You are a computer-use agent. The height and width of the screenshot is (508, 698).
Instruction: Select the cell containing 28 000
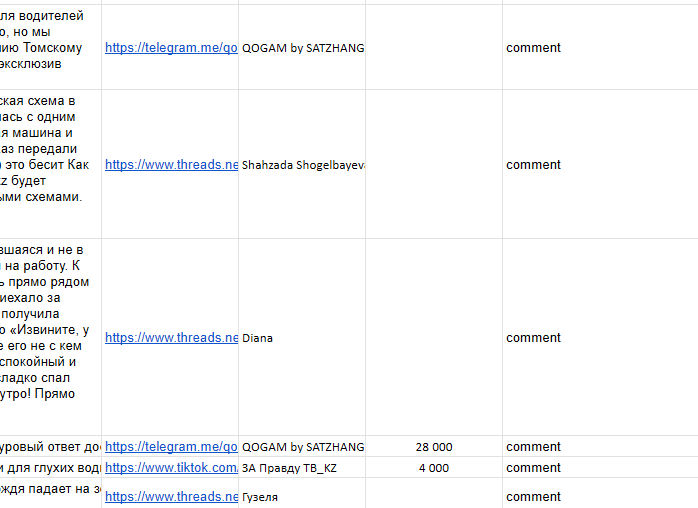(x=434, y=447)
